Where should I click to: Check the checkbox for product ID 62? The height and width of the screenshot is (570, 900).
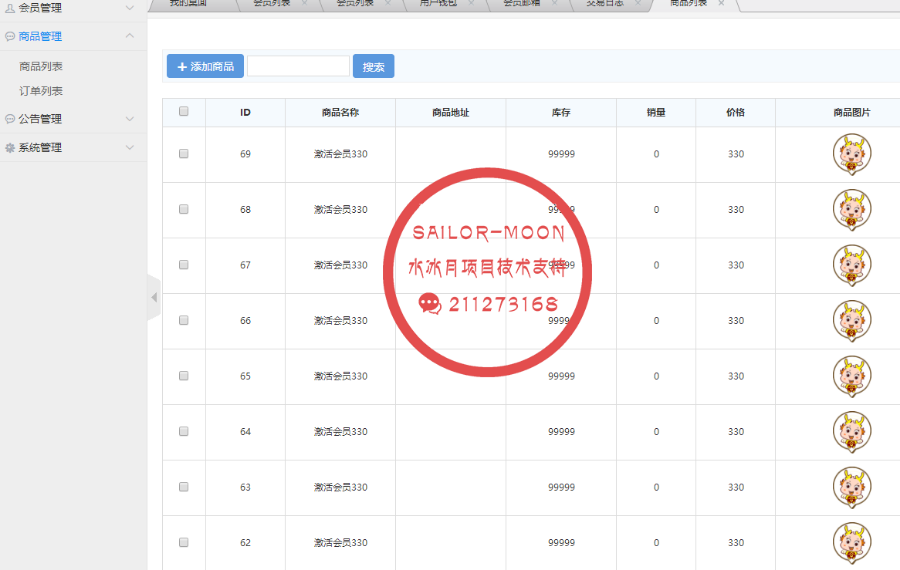pyautogui.click(x=184, y=542)
